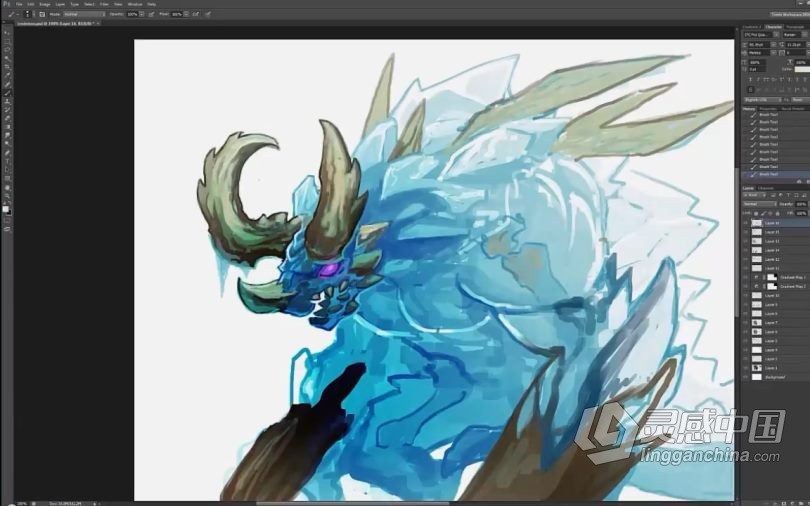Open the Window menu
Image resolution: width=810 pixels, height=506 pixels.
coord(135,4)
